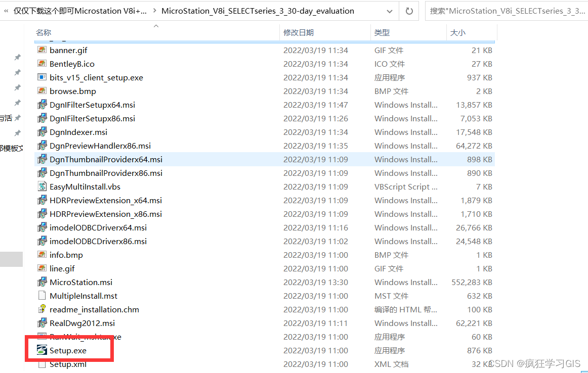The width and height of the screenshot is (588, 373).
Task: Click the MultipleInstall.mst file icon
Action: tap(42, 296)
